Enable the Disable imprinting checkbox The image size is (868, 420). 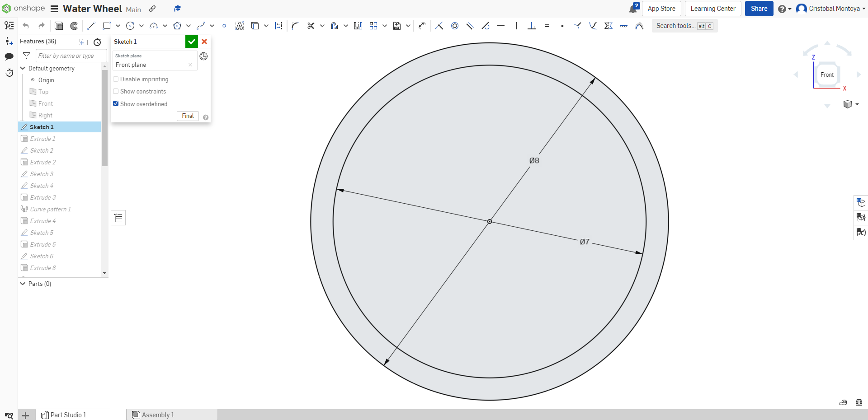[116, 79]
